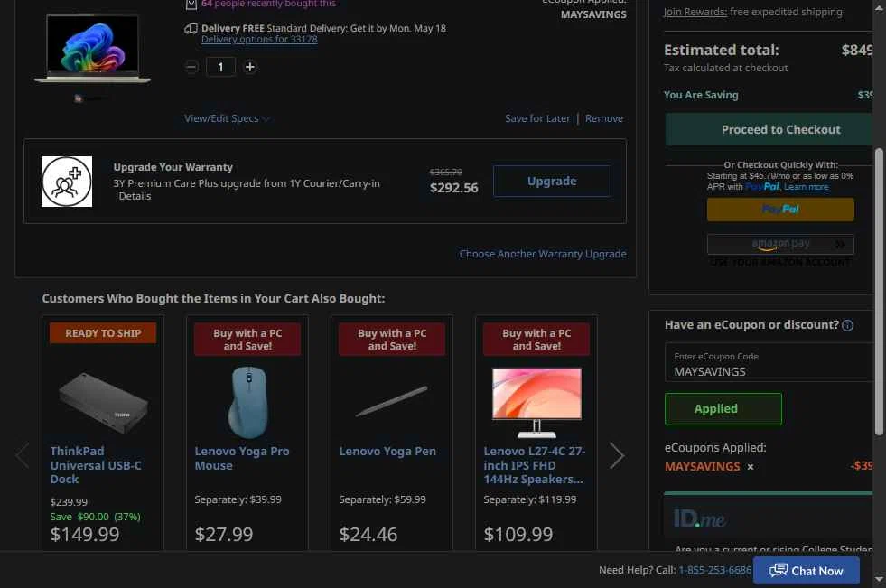Image resolution: width=886 pixels, height=588 pixels.
Task: Checkout with Amazon Pay
Action: (780, 244)
